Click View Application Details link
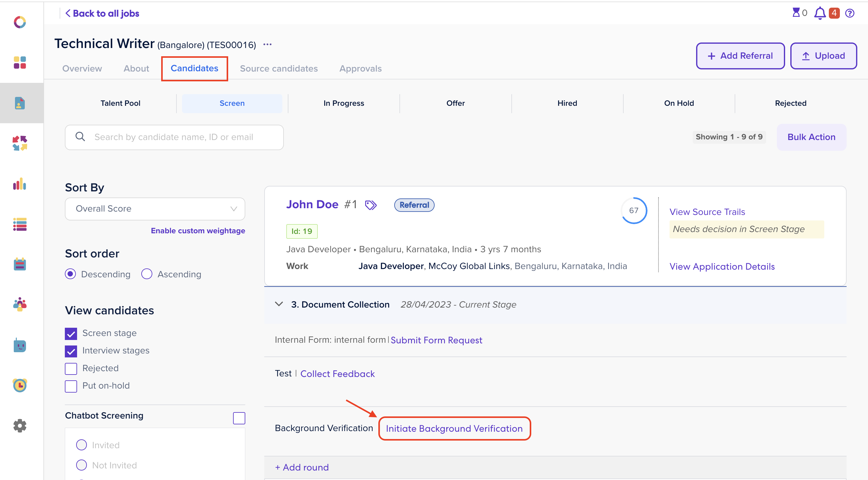868x480 pixels. (722, 266)
